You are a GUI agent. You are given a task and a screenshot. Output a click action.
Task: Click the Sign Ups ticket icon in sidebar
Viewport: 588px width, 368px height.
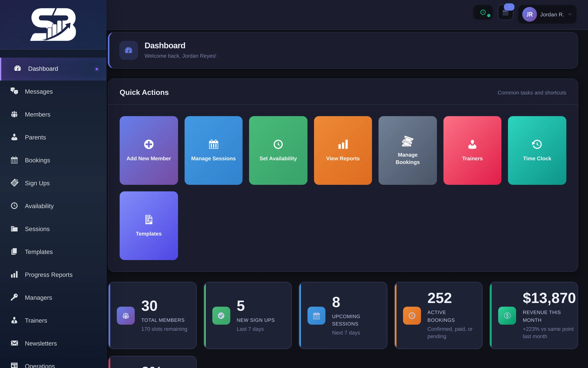click(x=14, y=183)
